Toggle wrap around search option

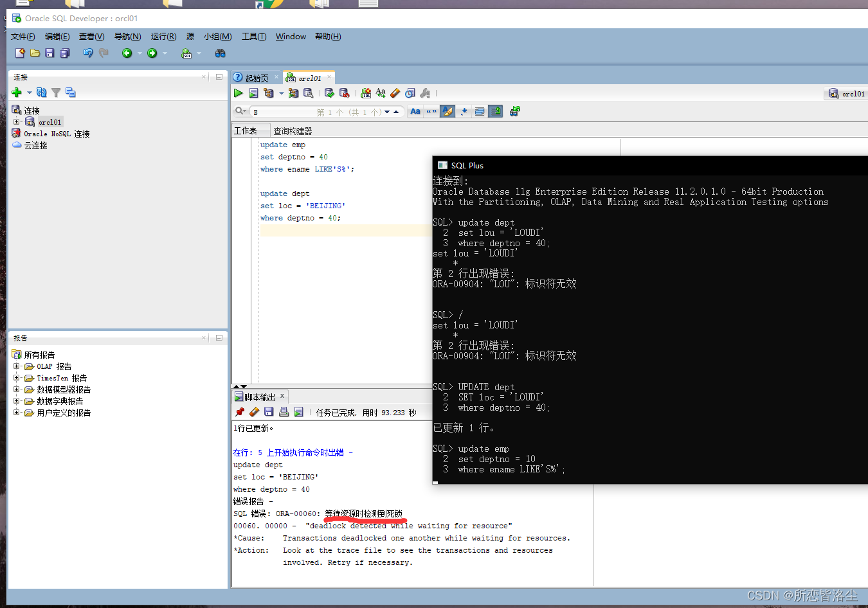pyautogui.click(x=496, y=111)
